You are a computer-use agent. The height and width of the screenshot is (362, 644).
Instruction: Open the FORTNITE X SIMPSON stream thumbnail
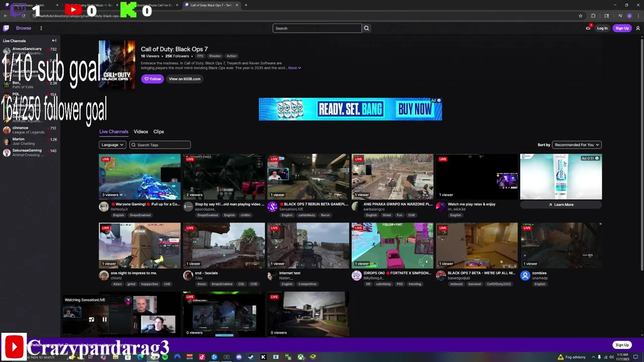(x=392, y=245)
